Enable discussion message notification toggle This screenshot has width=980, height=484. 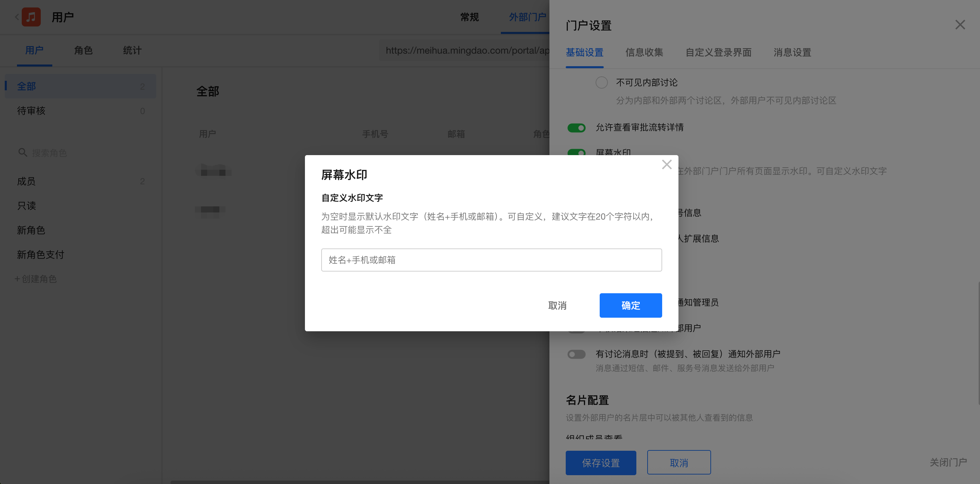[x=576, y=354]
